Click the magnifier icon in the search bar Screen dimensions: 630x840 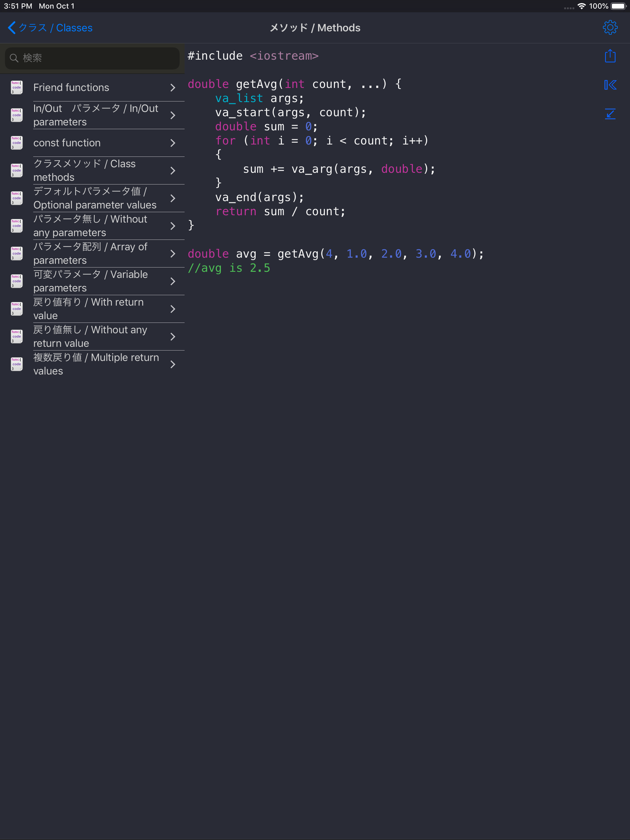[x=14, y=58]
